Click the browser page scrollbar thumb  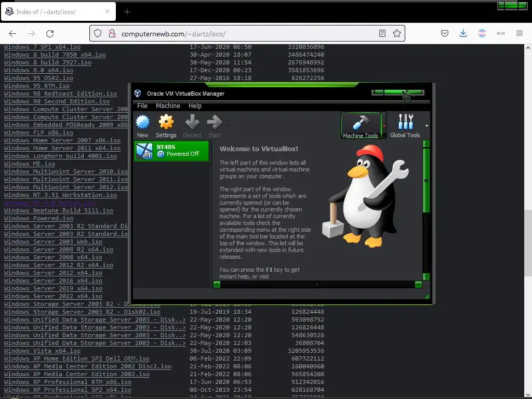pyautogui.click(x=528, y=244)
